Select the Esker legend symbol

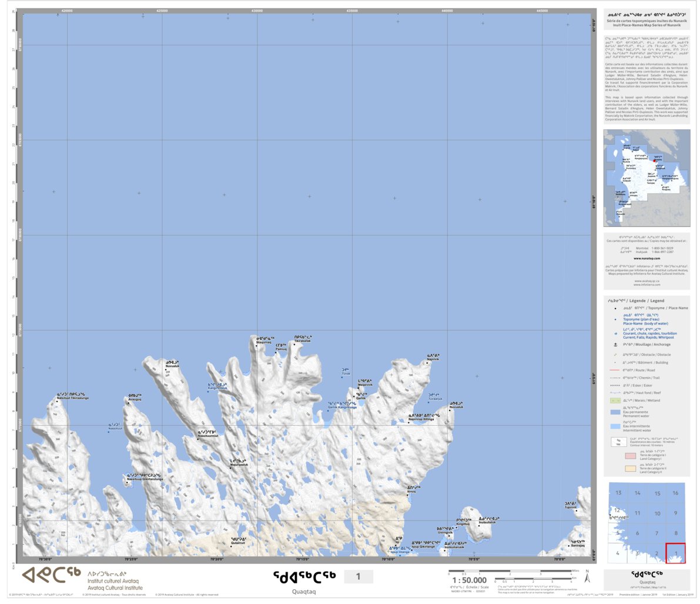(x=615, y=385)
